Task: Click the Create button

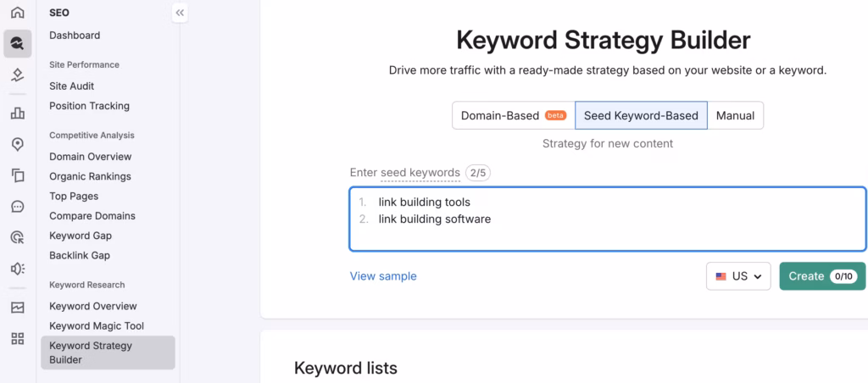Action: tap(822, 276)
